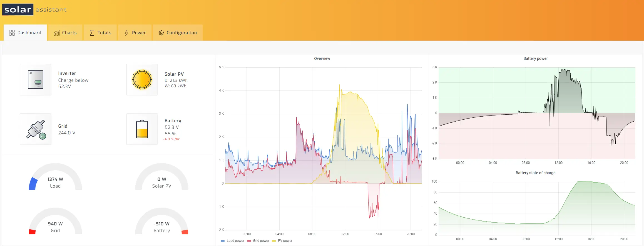
Task: Click the Totals sigma icon
Action: (x=92, y=33)
